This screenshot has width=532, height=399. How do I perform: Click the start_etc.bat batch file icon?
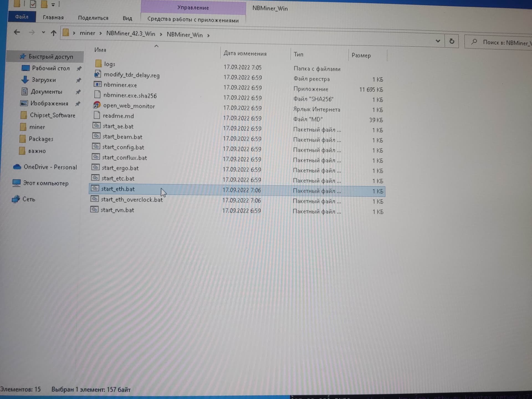click(95, 178)
